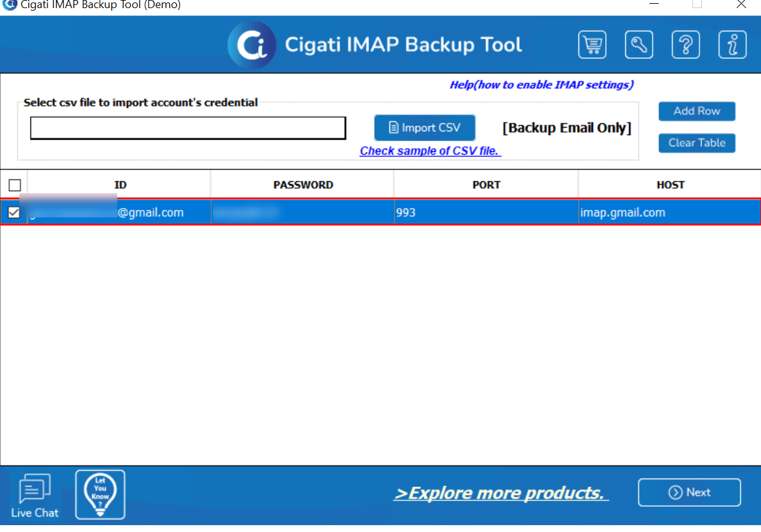Open Live Chat support
This screenshot has height=532, width=761.
click(35, 496)
